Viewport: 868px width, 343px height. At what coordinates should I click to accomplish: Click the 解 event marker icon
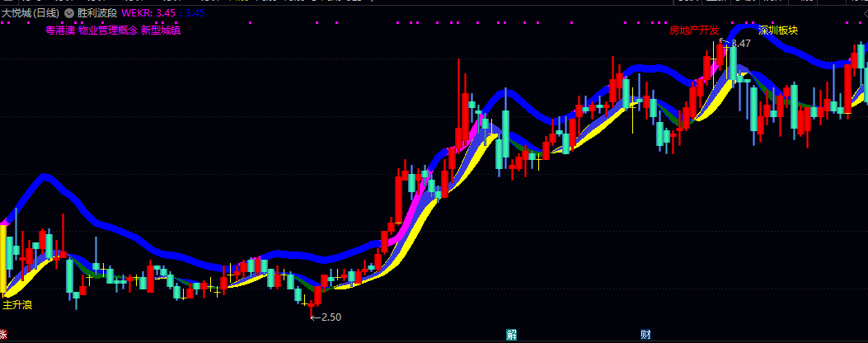coord(512,335)
